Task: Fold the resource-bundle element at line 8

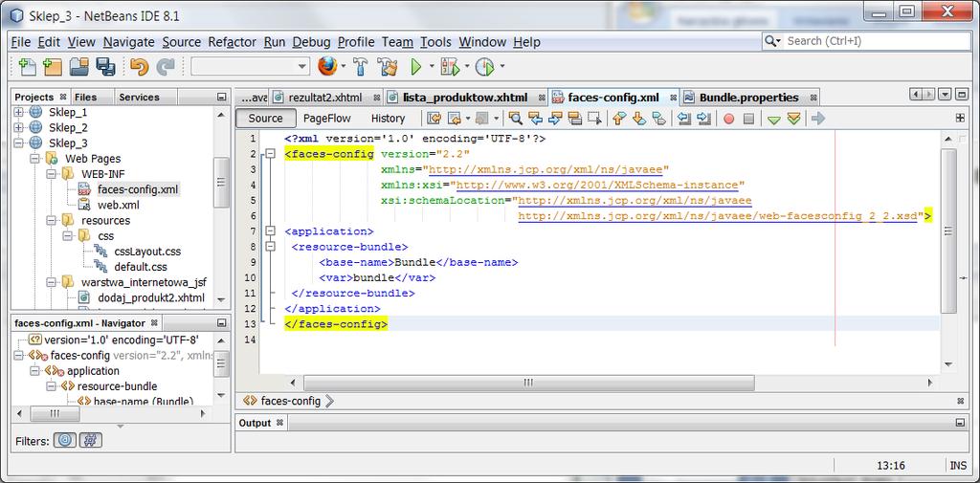Action: click(270, 247)
